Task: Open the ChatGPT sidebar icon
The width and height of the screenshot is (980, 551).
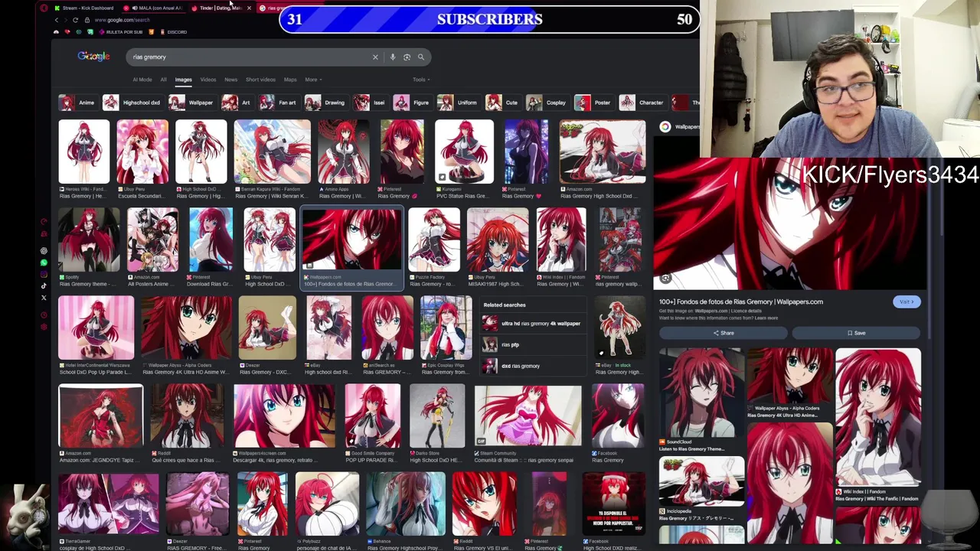Action: tap(44, 250)
